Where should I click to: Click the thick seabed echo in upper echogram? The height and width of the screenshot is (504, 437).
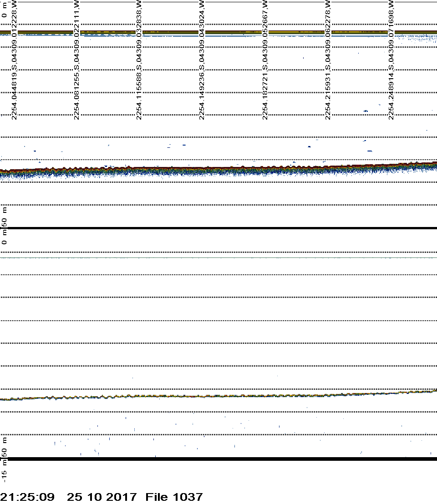coord(218,170)
